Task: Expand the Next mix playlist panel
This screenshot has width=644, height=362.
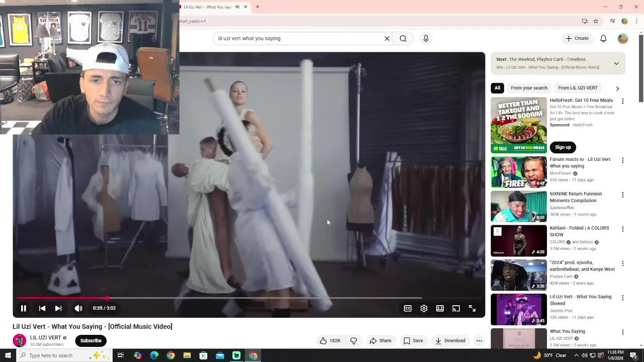Action: tap(616, 63)
